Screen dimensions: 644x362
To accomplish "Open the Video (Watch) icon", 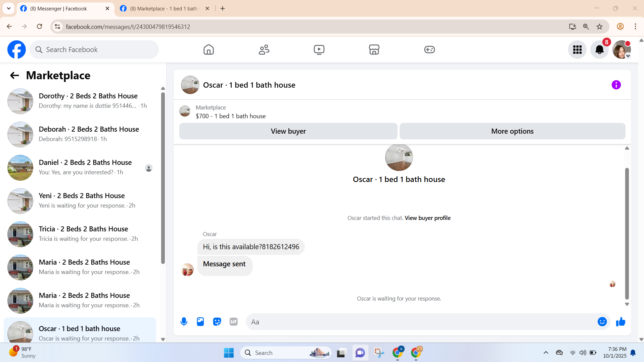I will click(x=319, y=50).
